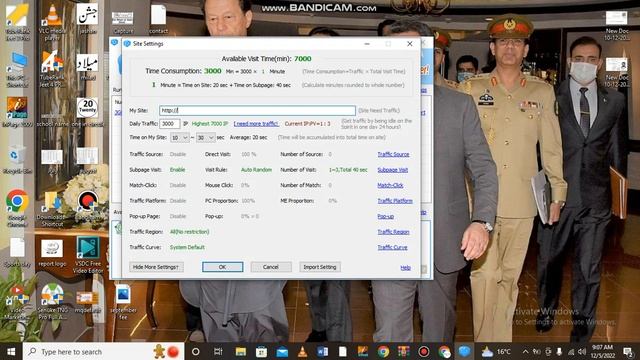Open the september fee image file
The image size is (640, 360).
(123, 302)
